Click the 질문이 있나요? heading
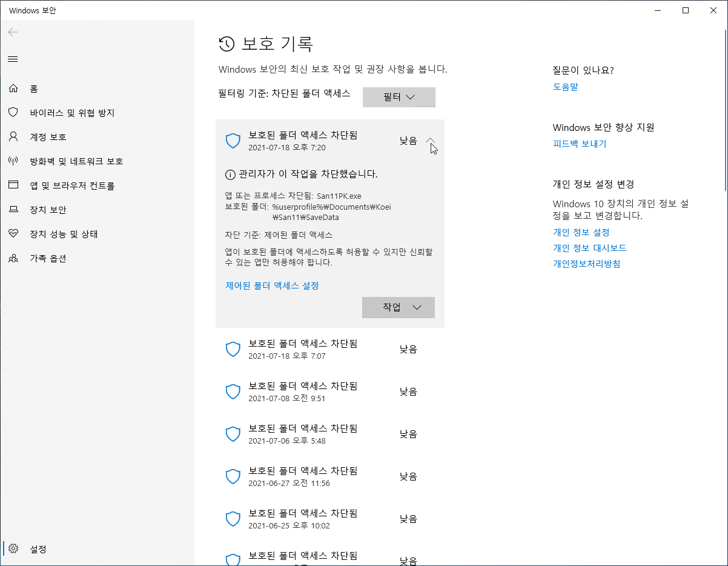This screenshot has width=728, height=566. coord(583,70)
